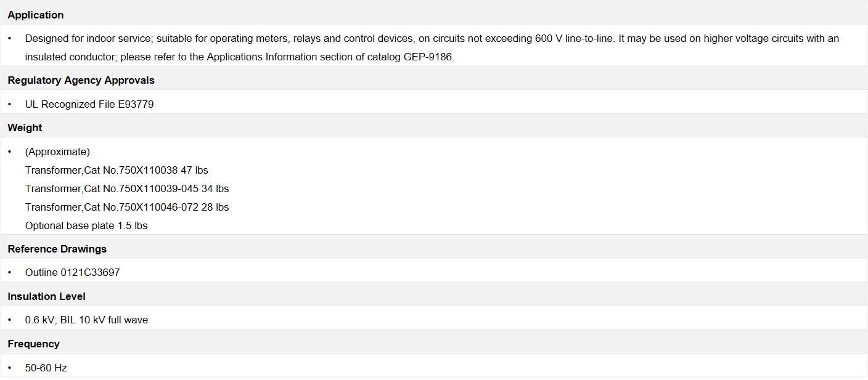This screenshot has height=380, width=868.
Task: Click the Application section header
Action: point(36,15)
